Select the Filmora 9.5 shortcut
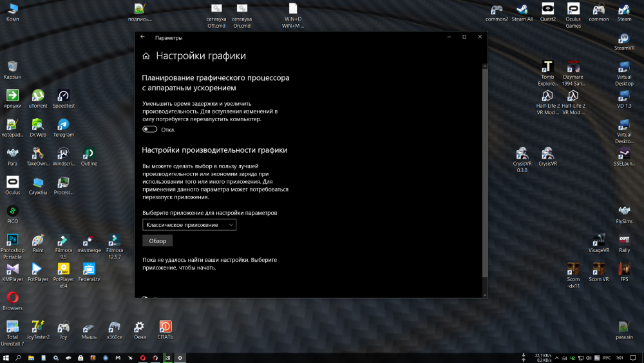 (x=64, y=247)
